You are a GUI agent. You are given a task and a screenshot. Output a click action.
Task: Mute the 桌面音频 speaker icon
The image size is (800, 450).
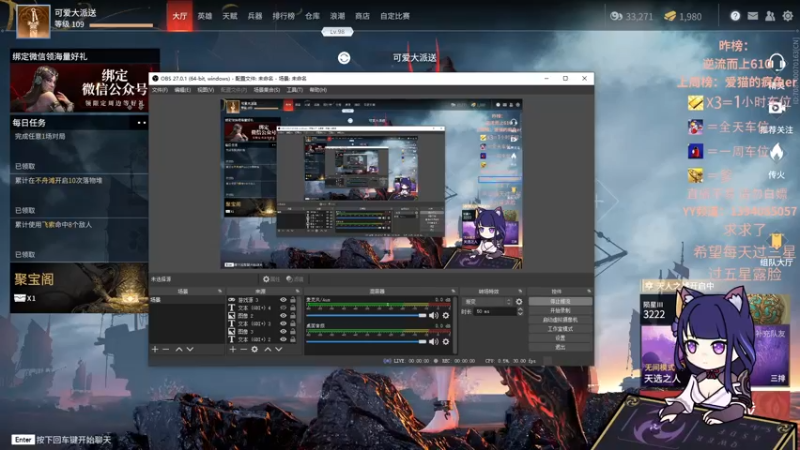click(x=434, y=341)
